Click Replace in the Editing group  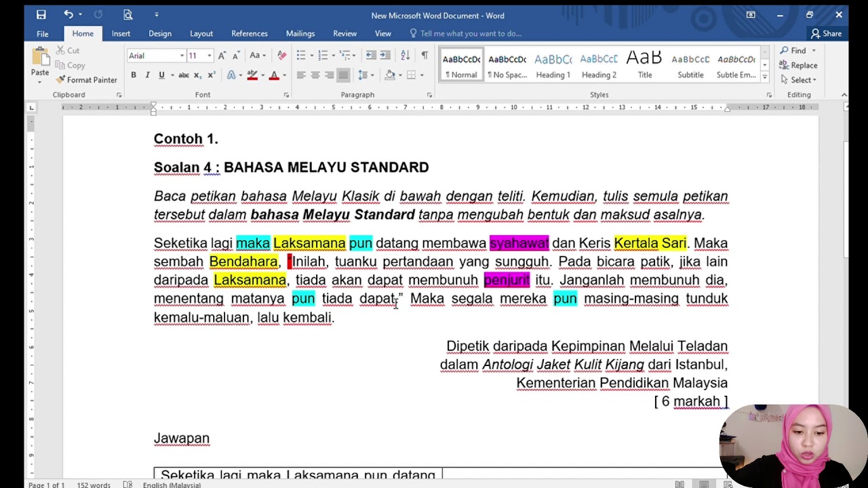(x=798, y=66)
